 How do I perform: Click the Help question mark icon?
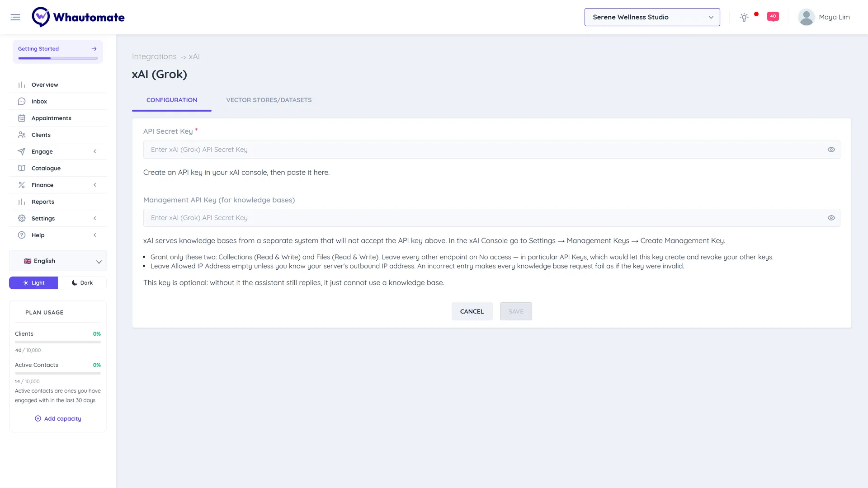pos(22,235)
